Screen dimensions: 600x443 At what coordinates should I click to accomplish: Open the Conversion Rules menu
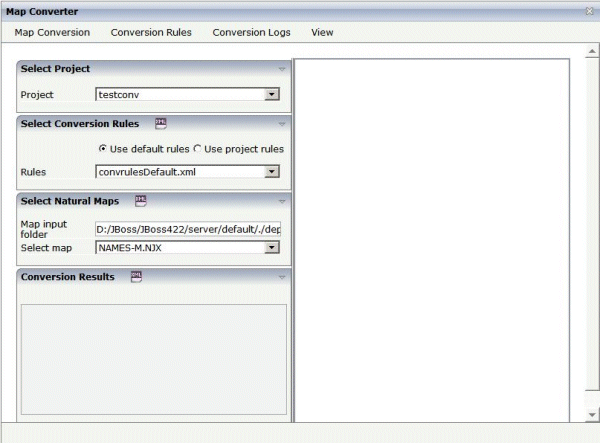pos(151,33)
